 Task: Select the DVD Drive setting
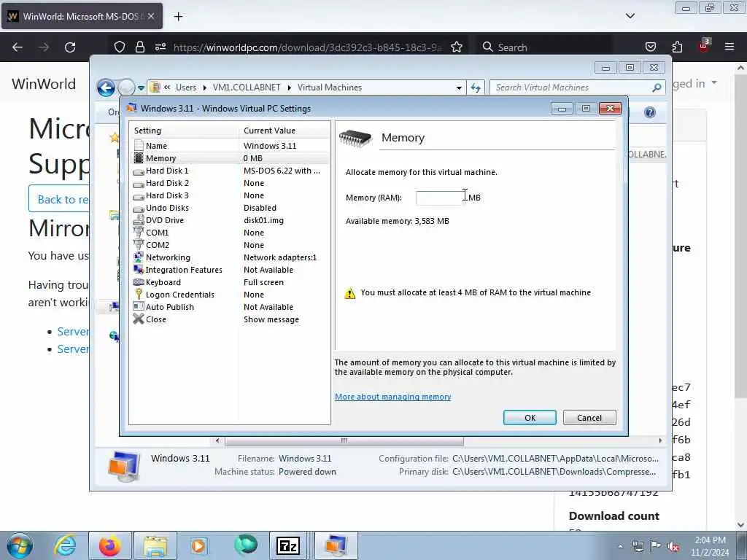coord(230,220)
